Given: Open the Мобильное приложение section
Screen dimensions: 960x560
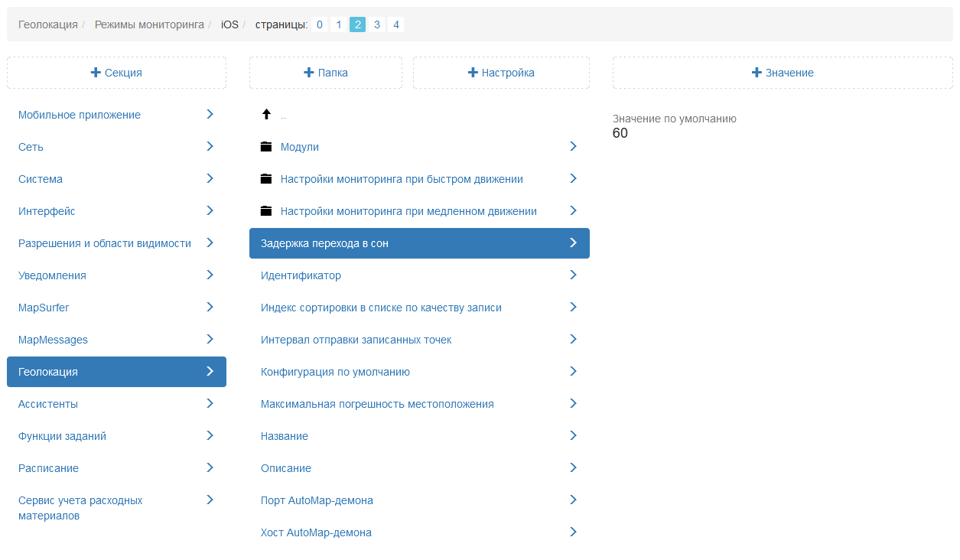Looking at the screenshot, I should pyautogui.click(x=116, y=115).
